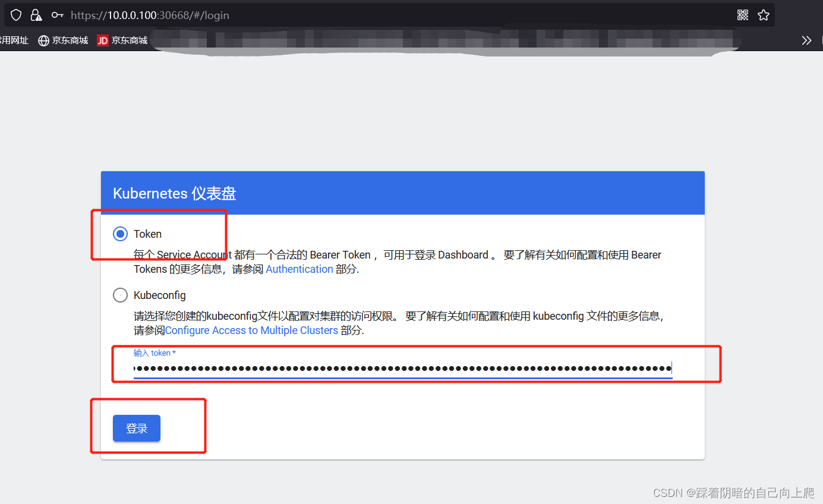Open the Authentication link

click(299, 269)
